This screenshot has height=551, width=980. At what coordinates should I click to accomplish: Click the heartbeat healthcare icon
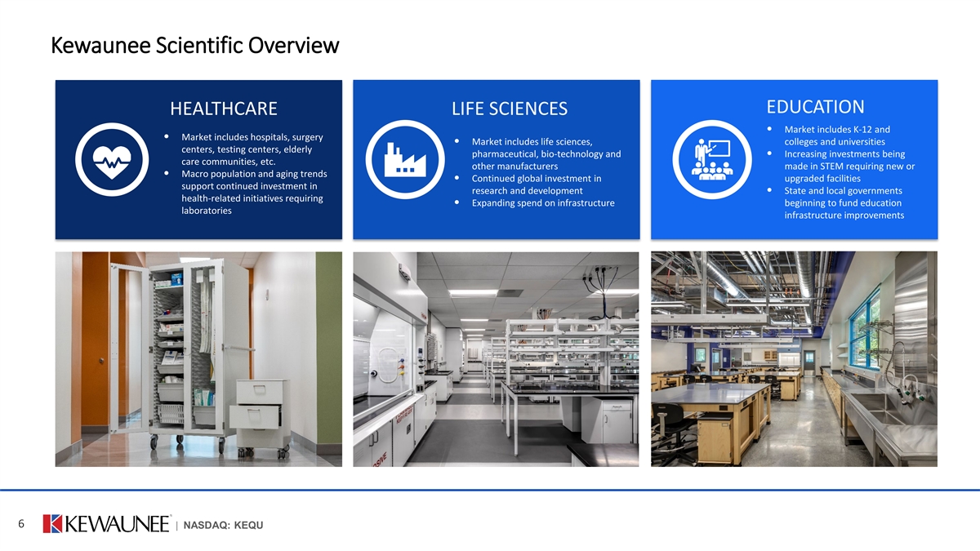pyautogui.click(x=112, y=160)
